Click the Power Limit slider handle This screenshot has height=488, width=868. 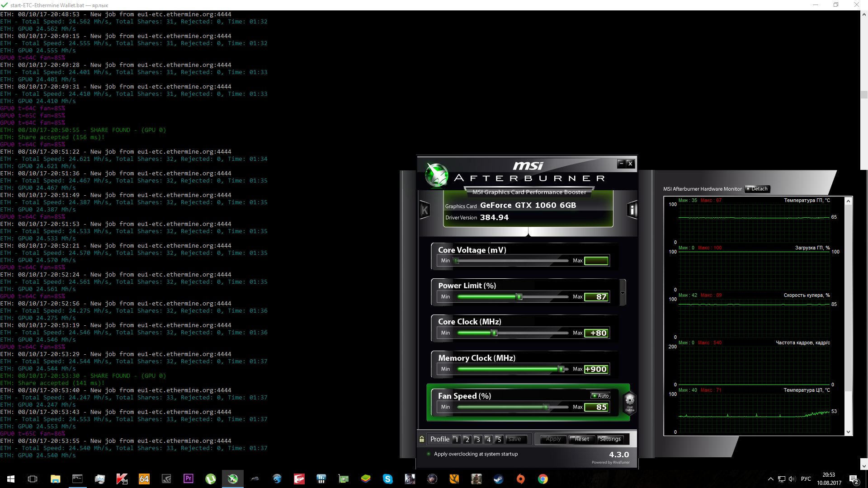(x=519, y=297)
